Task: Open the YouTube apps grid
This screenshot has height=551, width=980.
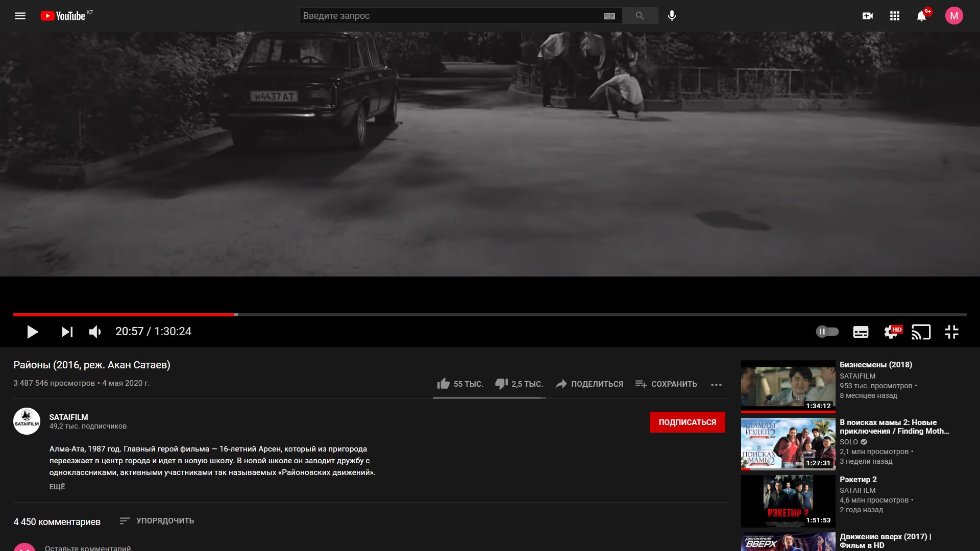Action: click(894, 16)
